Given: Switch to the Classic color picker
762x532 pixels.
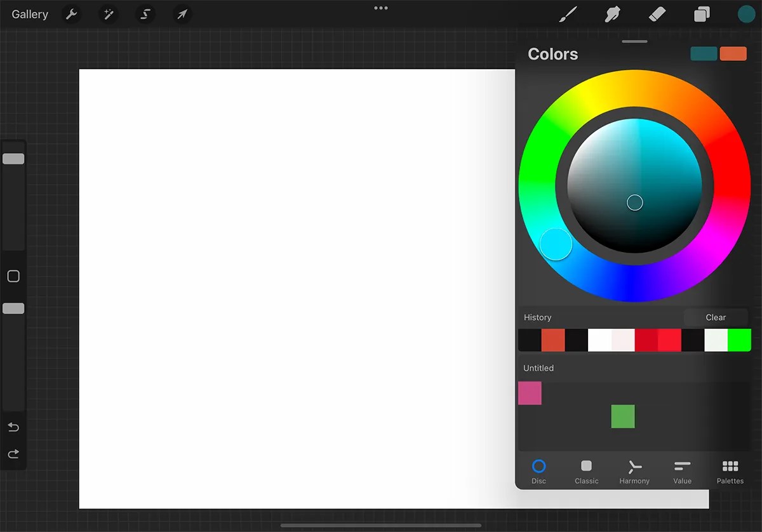Looking at the screenshot, I should tap(586, 471).
